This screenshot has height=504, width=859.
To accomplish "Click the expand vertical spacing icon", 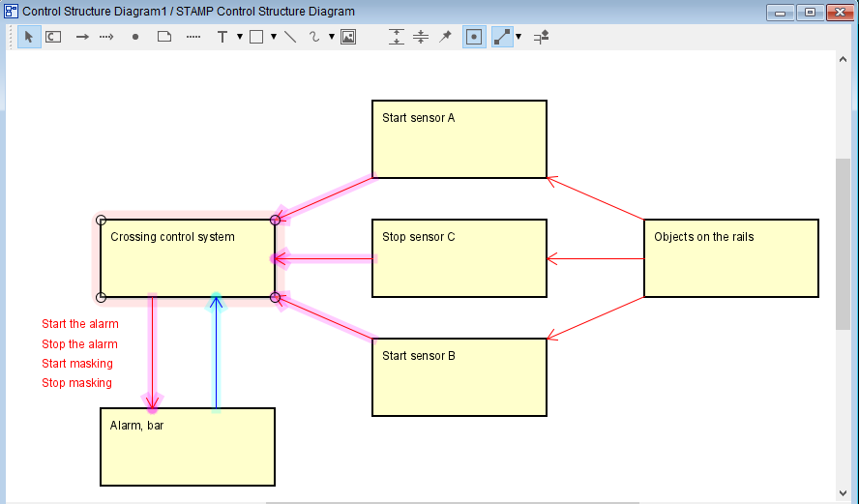I will pos(396,37).
